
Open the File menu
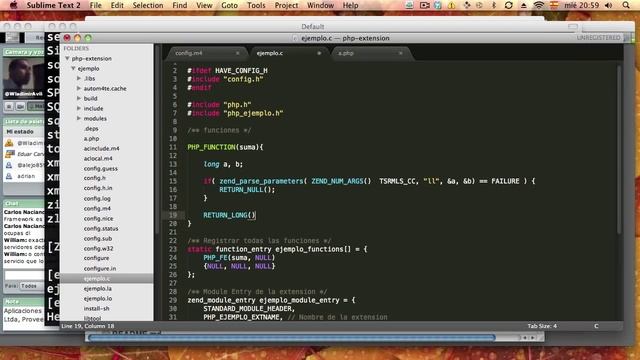click(x=96, y=5)
